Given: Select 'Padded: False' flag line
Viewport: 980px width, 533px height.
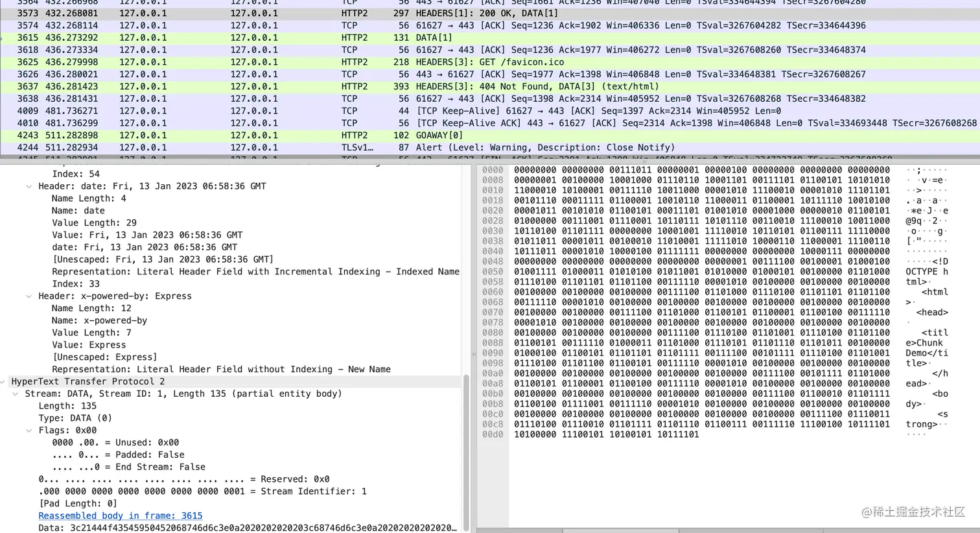Looking at the screenshot, I should [118, 455].
